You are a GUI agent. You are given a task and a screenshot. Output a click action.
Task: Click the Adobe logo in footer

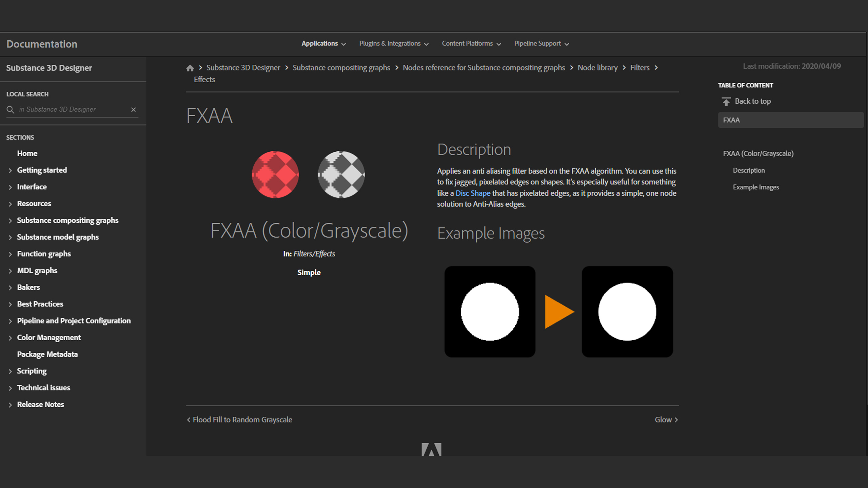tap(431, 449)
